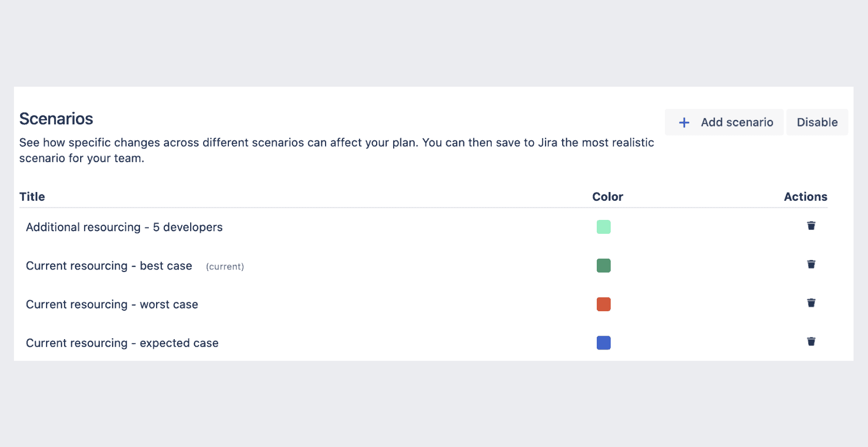Click the '(current)' label next to best case
The height and width of the screenshot is (447, 868).
tap(225, 266)
